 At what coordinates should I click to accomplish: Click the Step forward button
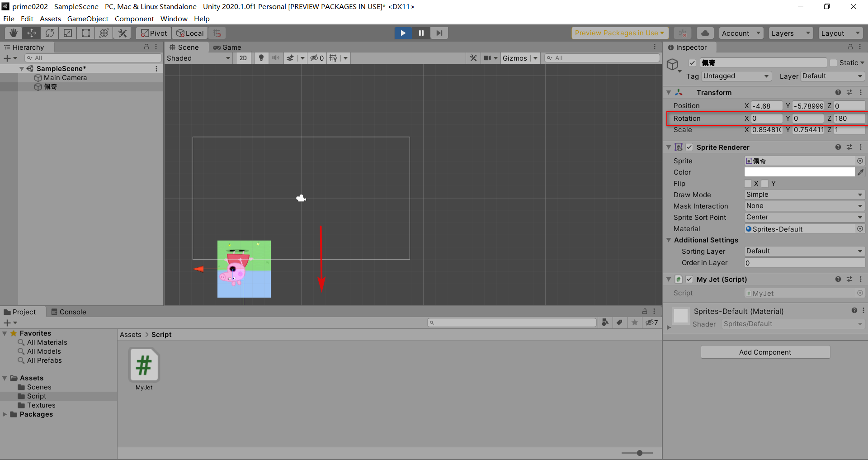pyautogui.click(x=439, y=33)
